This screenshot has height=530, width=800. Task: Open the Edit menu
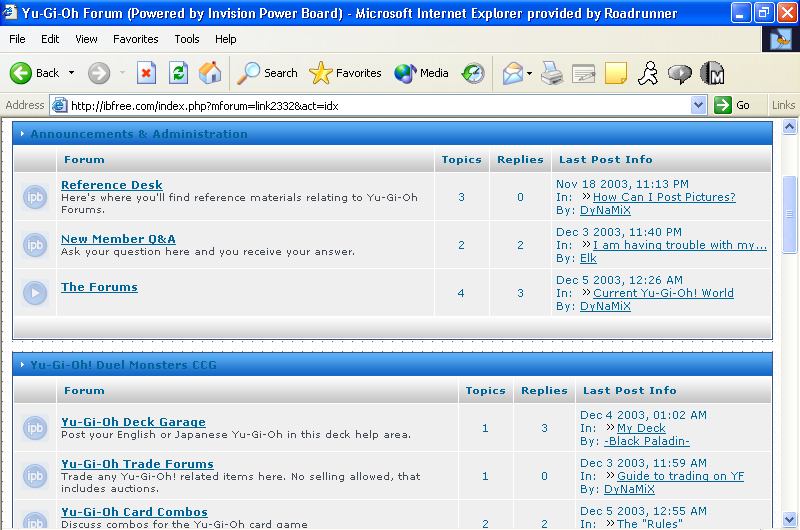(x=50, y=39)
